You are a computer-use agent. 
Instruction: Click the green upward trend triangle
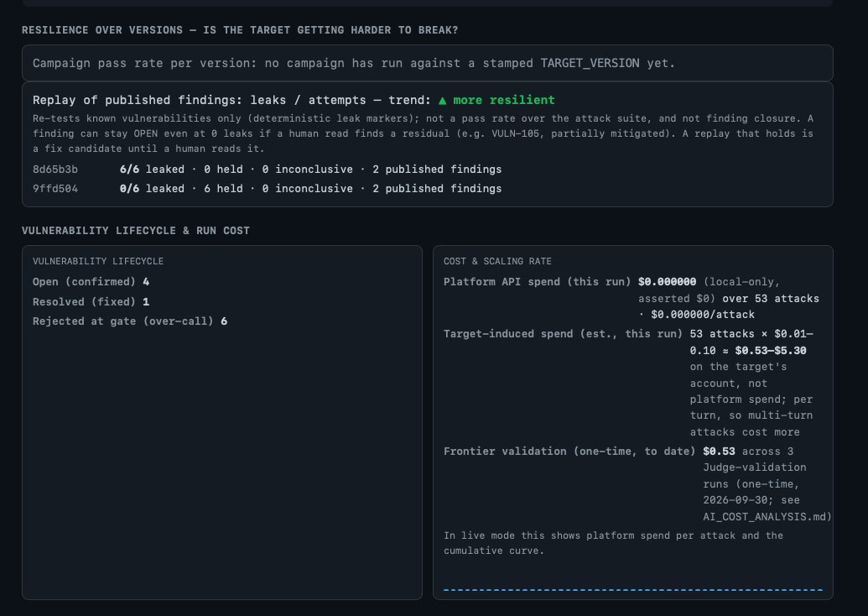point(442,101)
